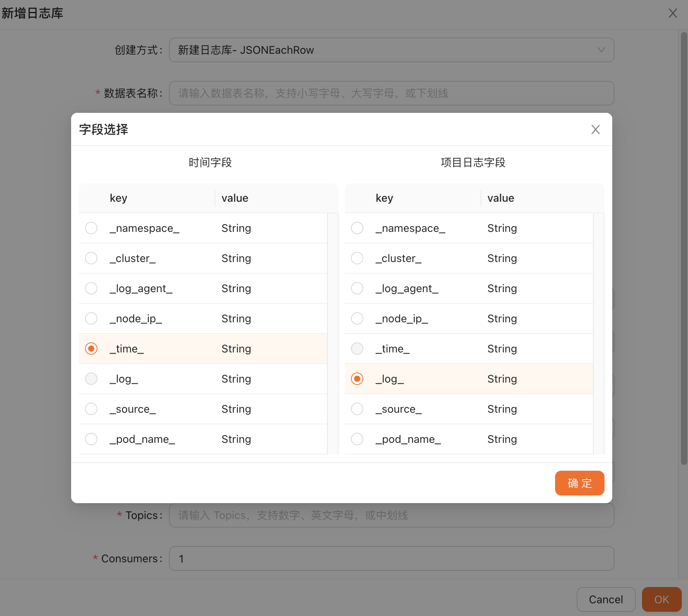Select _source_ as time field
Image resolution: width=688 pixels, height=616 pixels.
point(91,409)
